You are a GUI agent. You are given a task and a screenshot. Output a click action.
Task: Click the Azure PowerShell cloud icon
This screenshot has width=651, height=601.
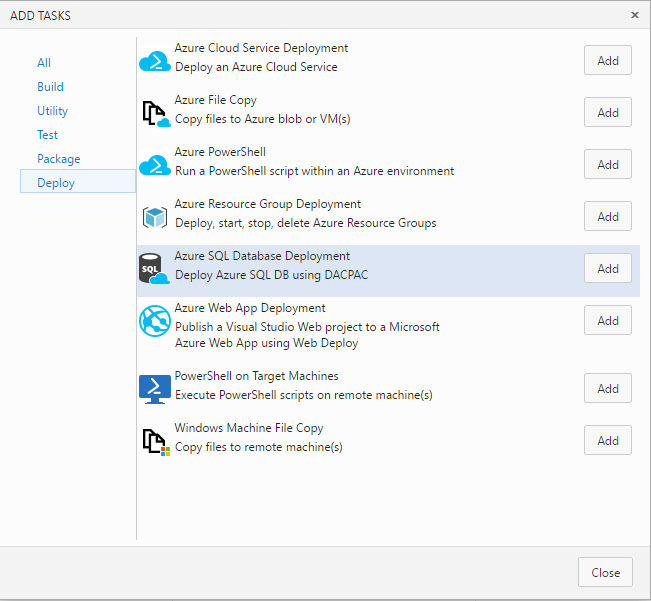154,166
